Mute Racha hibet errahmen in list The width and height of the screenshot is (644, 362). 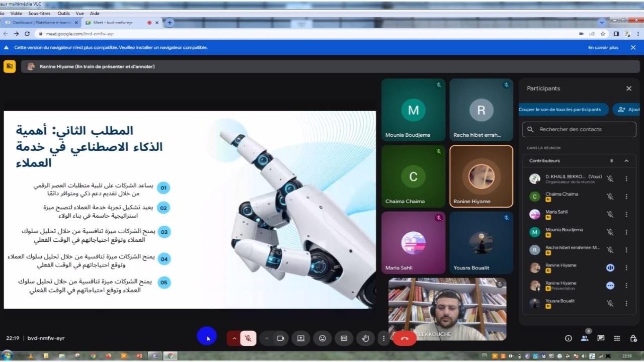pos(610,250)
